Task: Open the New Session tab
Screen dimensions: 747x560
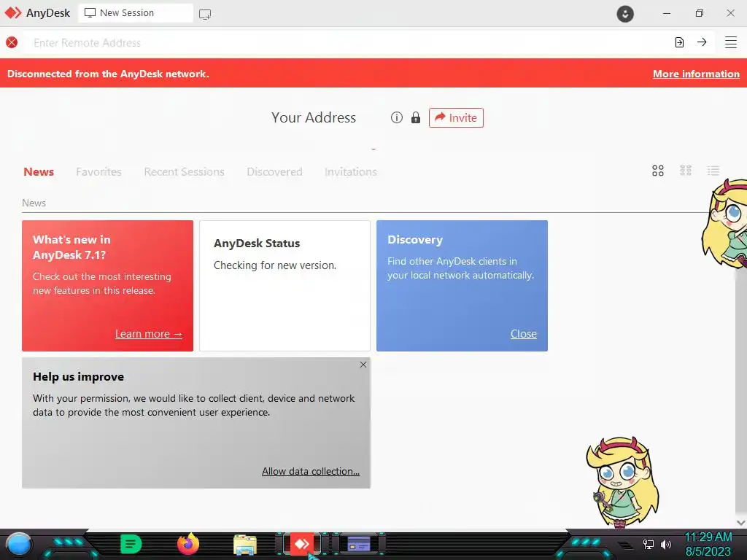Action: [136, 13]
